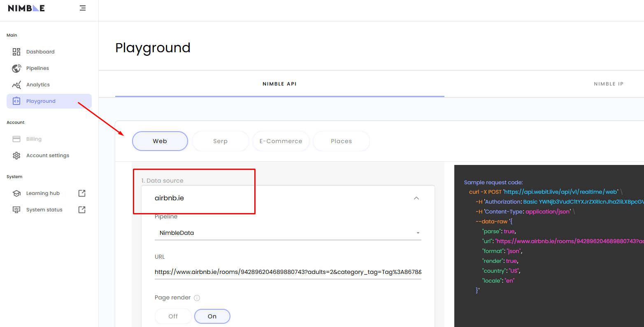Select the E-Commerce tab
This screenshot has width=644, height=327.
(x=281, y=141)
